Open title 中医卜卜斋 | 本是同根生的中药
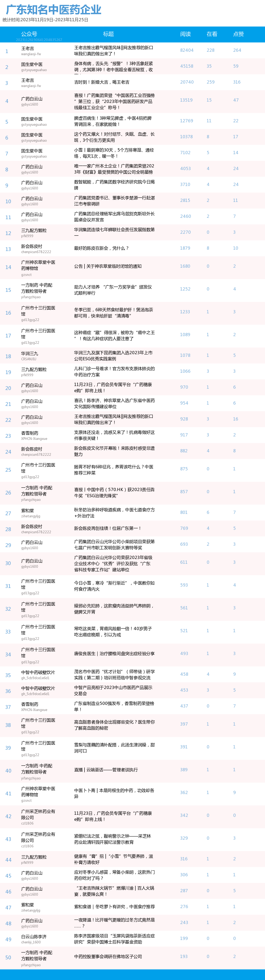 (x=114, y=793)
